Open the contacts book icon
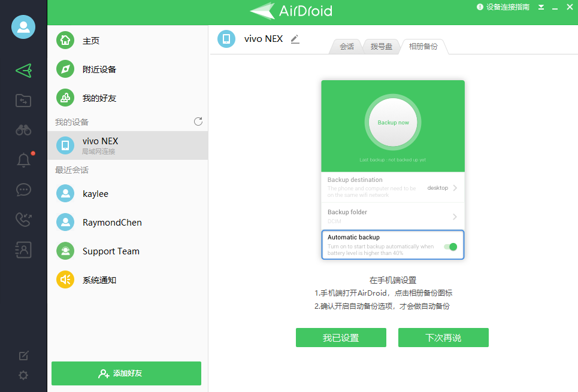This screenshot has height=392, width=578. click(23, 250)
